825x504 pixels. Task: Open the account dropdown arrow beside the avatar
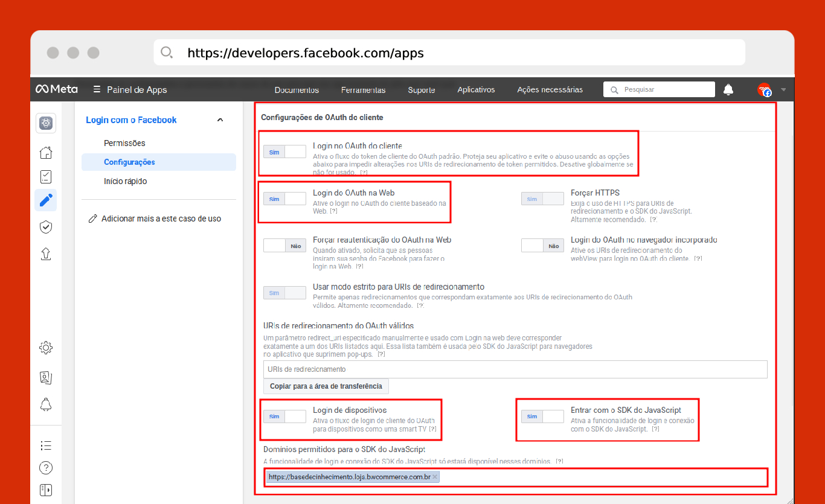pyautogui.click(x=783, y=90)
